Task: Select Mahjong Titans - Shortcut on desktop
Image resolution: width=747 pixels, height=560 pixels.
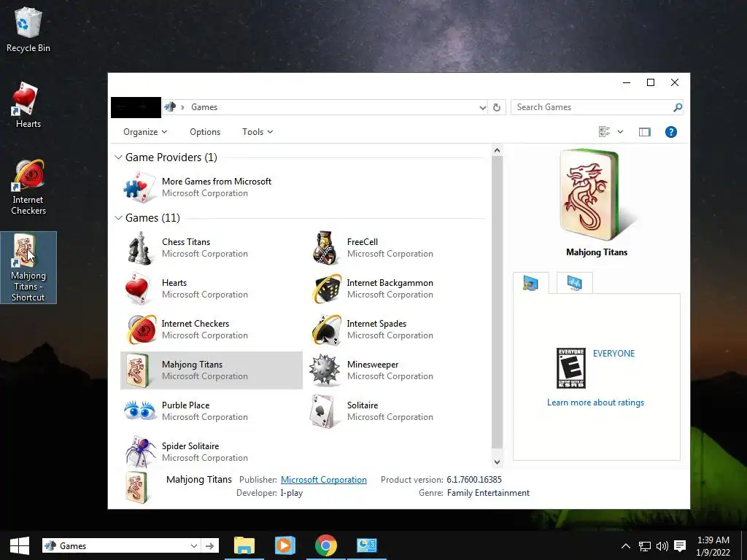Action: point(28,268)
